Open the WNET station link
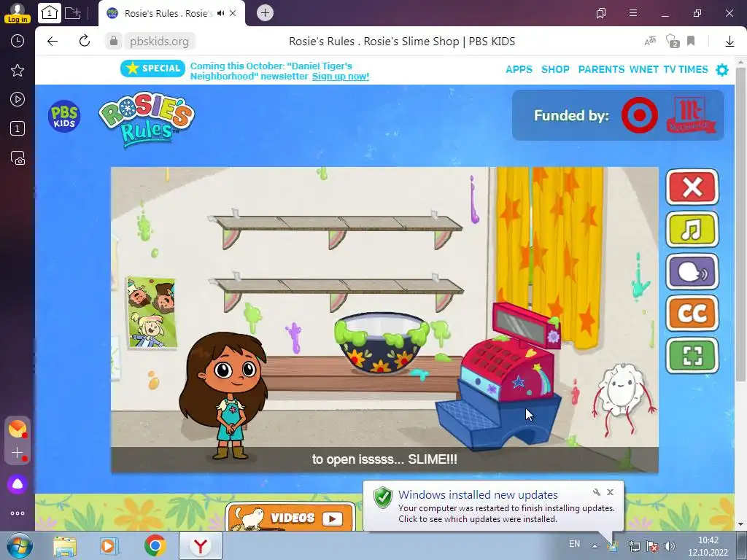 (643, 69)
